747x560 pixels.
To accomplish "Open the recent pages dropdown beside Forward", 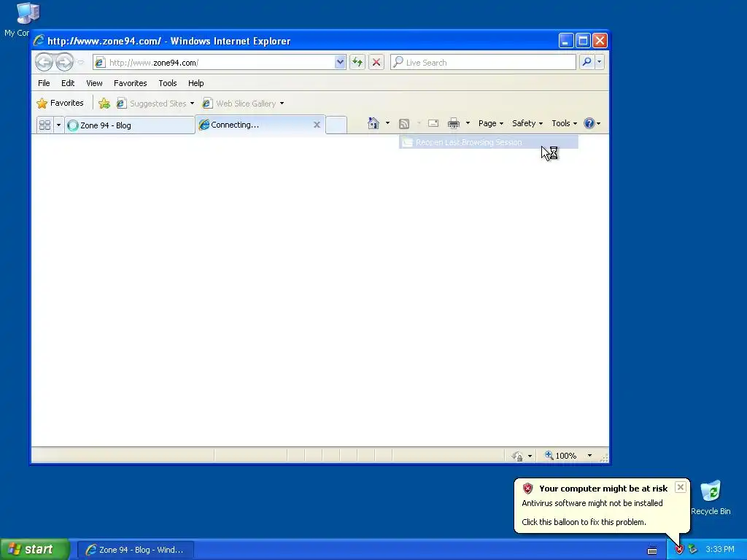I will click(x=80, y=63).
